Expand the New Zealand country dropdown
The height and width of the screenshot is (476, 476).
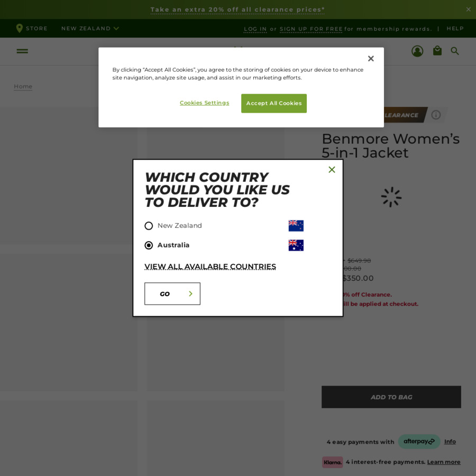pyautogui.click(x=90, y=28)
